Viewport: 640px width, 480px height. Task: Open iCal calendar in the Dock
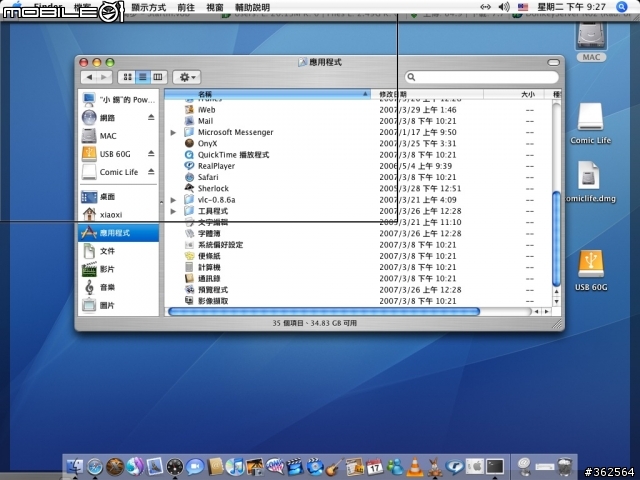pyautogui.click(x=375, y=466)
